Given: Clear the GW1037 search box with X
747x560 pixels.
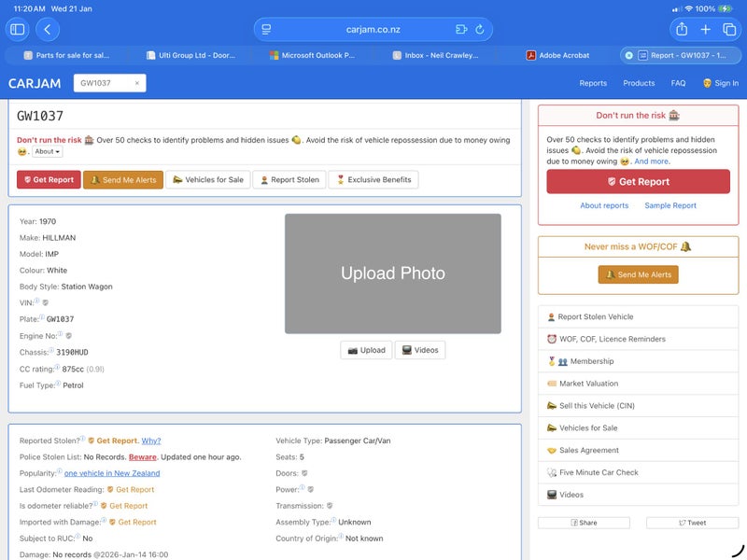Looking at the screenshot, I should pos(136,83).
